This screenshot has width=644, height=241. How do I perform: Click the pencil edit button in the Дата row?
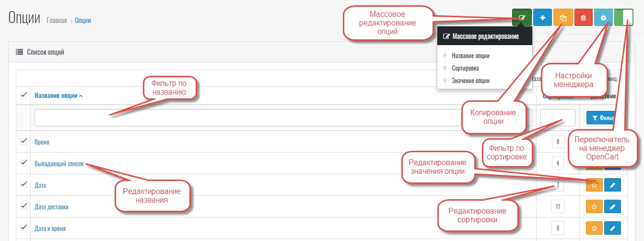612,185
